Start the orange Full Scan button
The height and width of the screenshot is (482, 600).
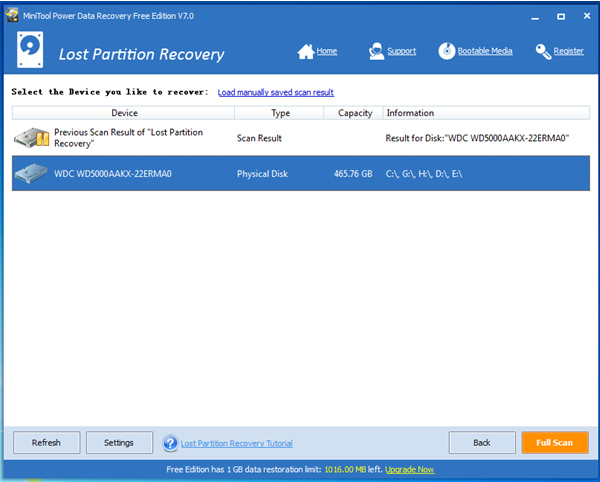(x=555, y=443)
